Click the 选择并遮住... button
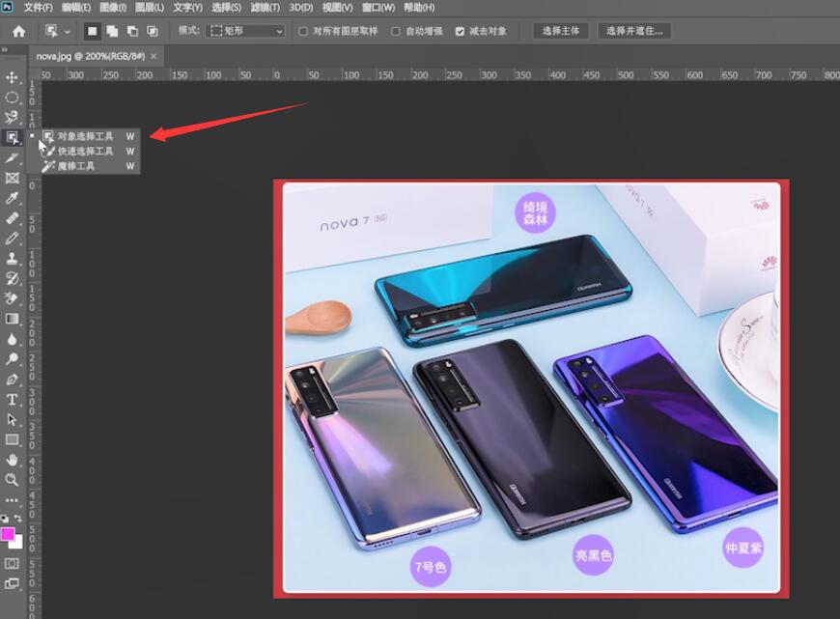This screenshot has width=840, height=619. (x=634, y=31)
